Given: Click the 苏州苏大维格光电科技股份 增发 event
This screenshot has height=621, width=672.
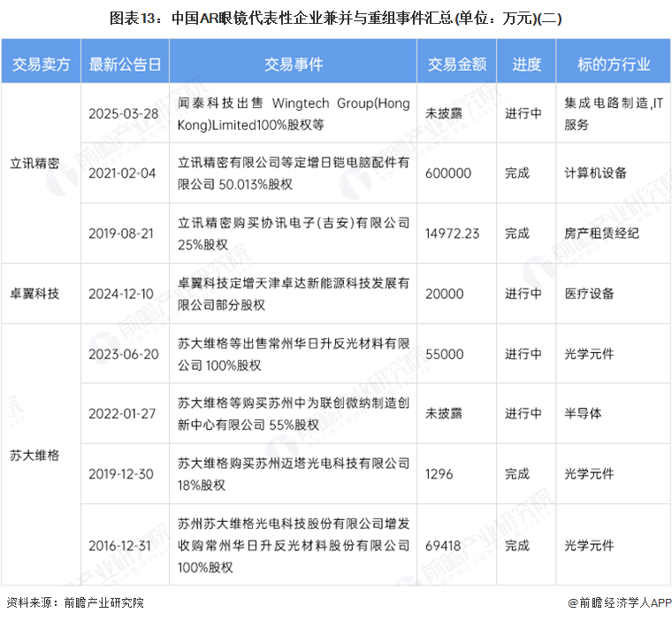Looking at the screenshot, I should (294, 546).
